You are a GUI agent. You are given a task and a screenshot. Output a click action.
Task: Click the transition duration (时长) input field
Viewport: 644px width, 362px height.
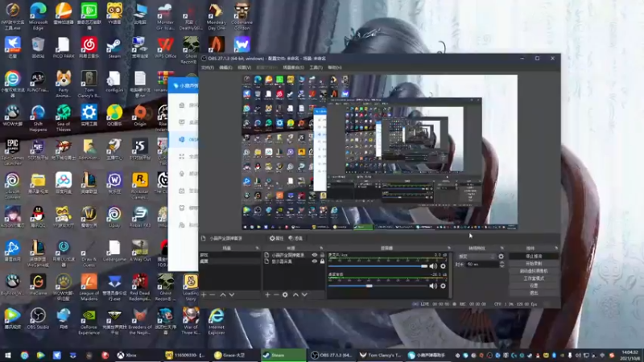pyautogui.click(x=481, y=265)
